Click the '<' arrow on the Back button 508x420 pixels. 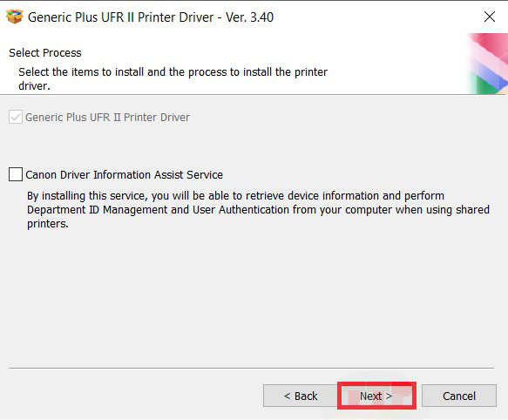[x=287, y=396]
